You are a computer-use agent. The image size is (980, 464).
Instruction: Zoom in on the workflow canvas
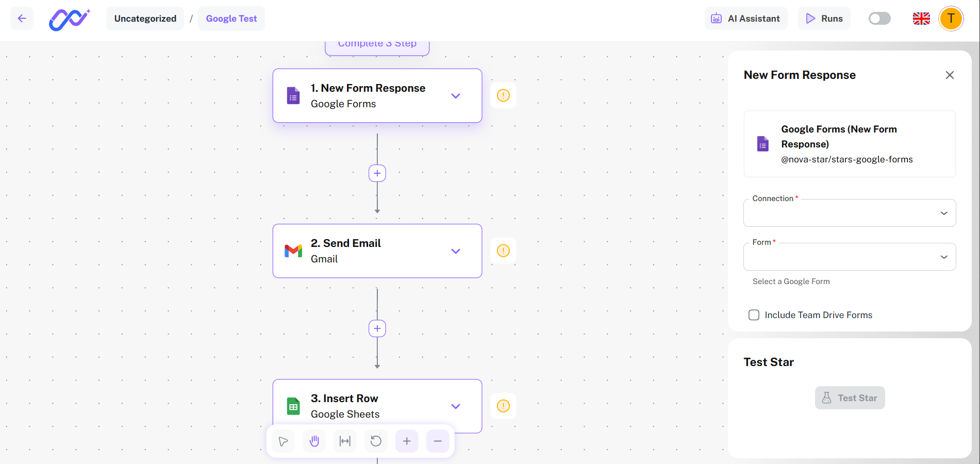pyautogui.click(x=406, y=441)
